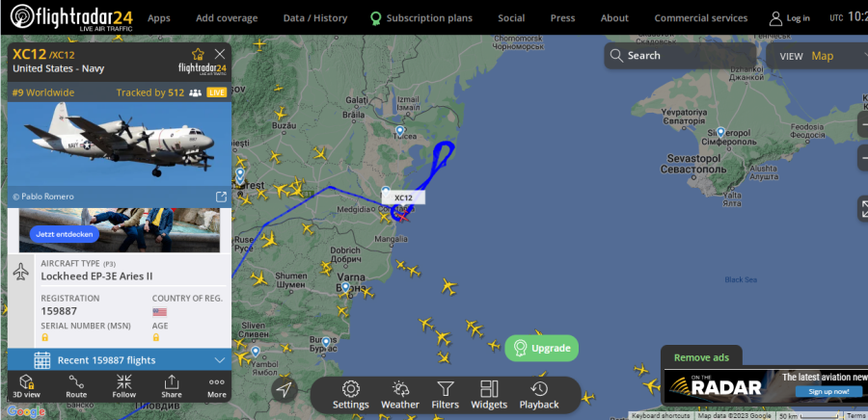Open map Settings
Image resolution: width=868 pixels, height=420 pixels.
(350, 396)
